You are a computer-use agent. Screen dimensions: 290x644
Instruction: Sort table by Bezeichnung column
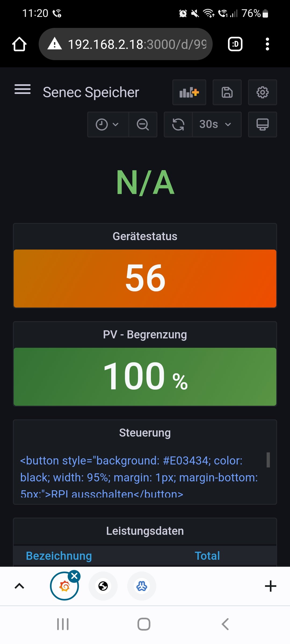(59, 556)
